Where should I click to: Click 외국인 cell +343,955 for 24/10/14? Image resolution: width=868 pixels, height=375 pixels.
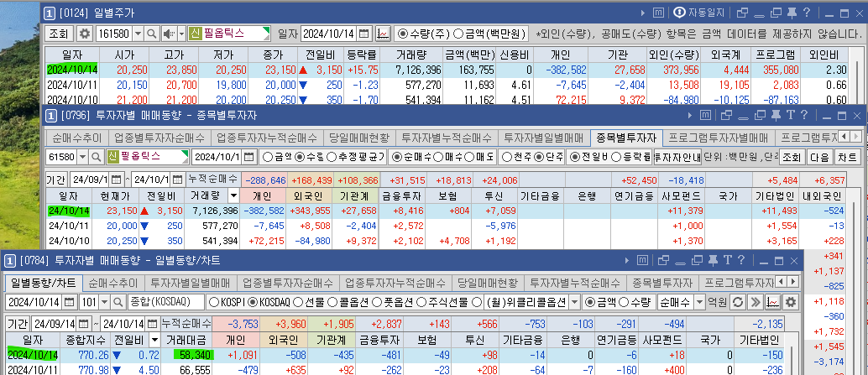309,211
